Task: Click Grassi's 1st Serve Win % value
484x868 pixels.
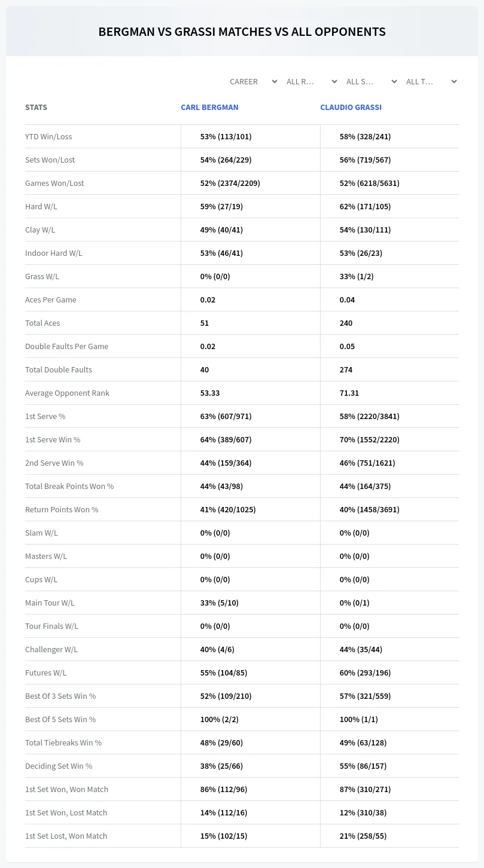Action: [x=369, y=439]
